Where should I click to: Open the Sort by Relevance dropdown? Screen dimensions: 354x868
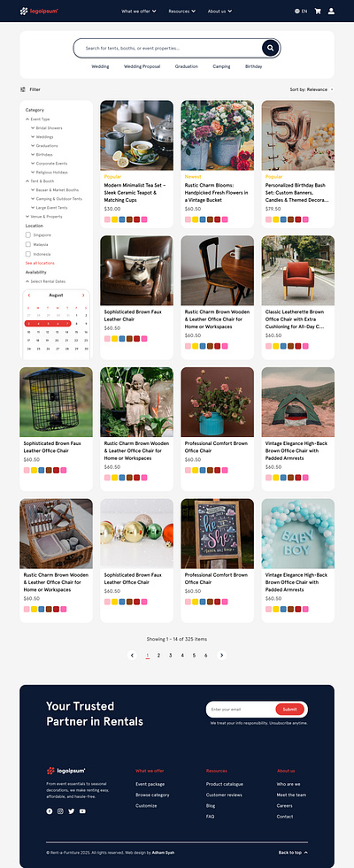[312, 89]
